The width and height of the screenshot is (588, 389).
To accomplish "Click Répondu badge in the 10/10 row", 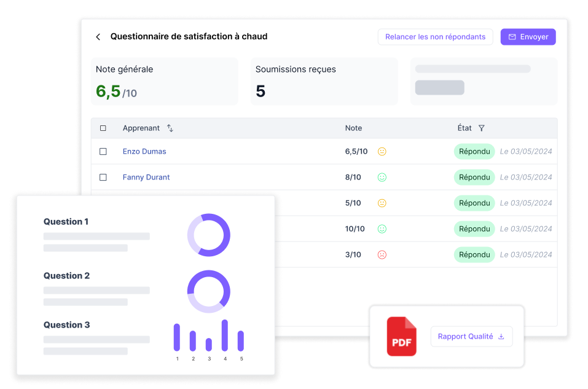I will click(x=474, y=229).
